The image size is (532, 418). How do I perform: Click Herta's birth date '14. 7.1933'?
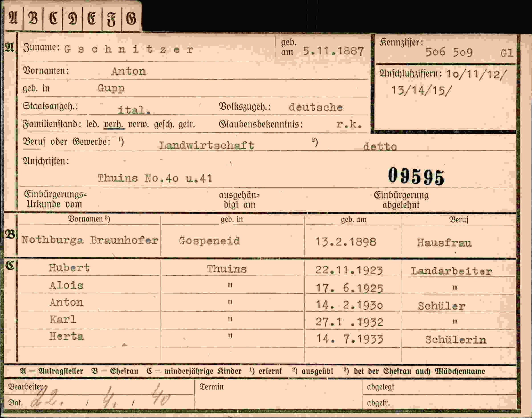coord(350,339)
